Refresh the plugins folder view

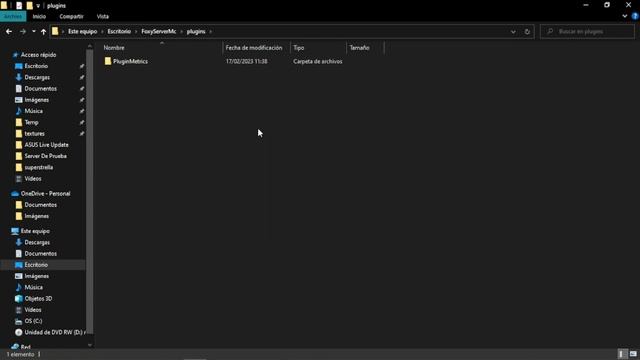[x=527, y=31]
